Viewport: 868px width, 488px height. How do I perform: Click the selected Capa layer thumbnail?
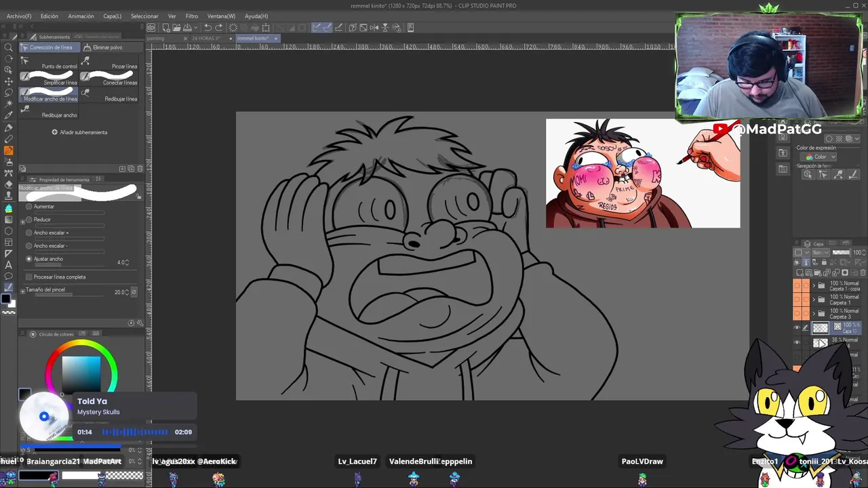[821, 327]
